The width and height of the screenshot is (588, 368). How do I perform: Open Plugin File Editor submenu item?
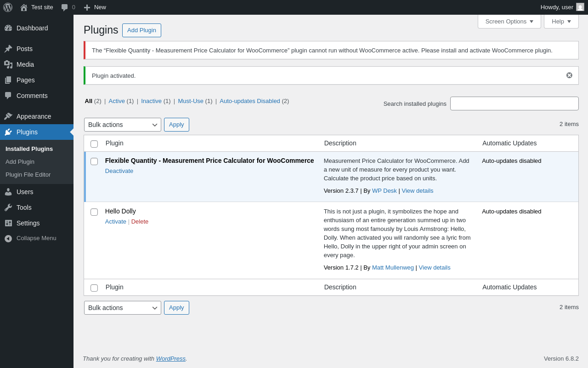(28, 175)
